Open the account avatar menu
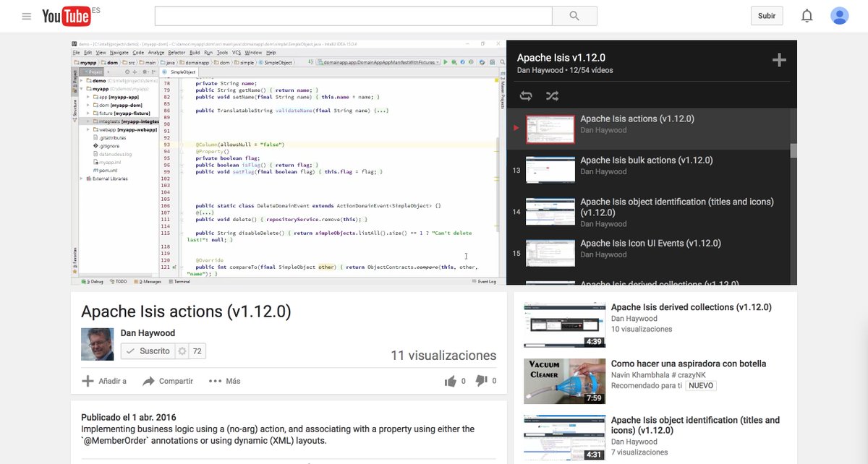Viewport: 868px width, 464px height. point(839,16)
